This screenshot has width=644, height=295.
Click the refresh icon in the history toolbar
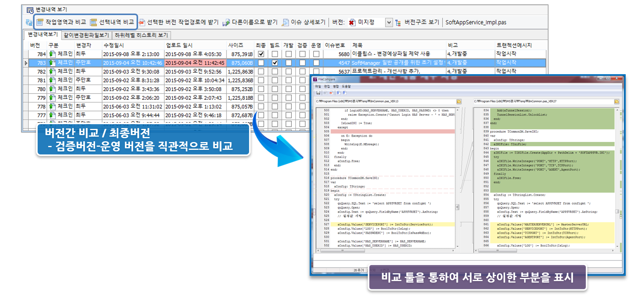[29, 23]
